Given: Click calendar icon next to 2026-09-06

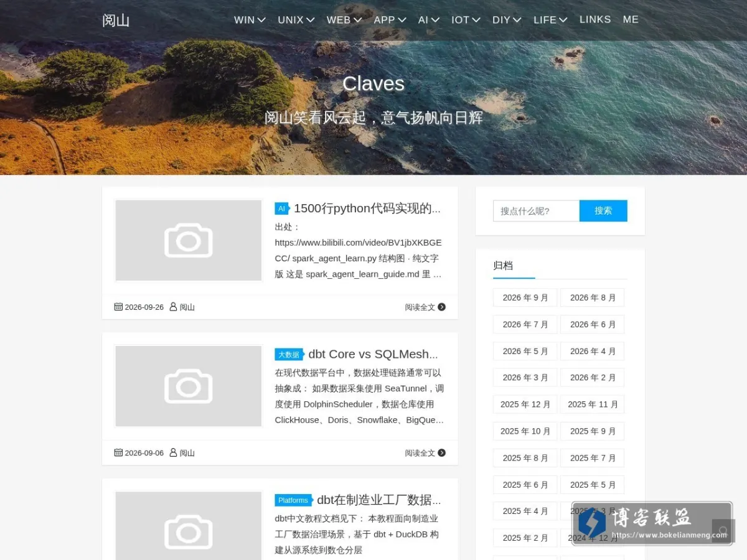Looking at the screenshot, I should point(118,452).
